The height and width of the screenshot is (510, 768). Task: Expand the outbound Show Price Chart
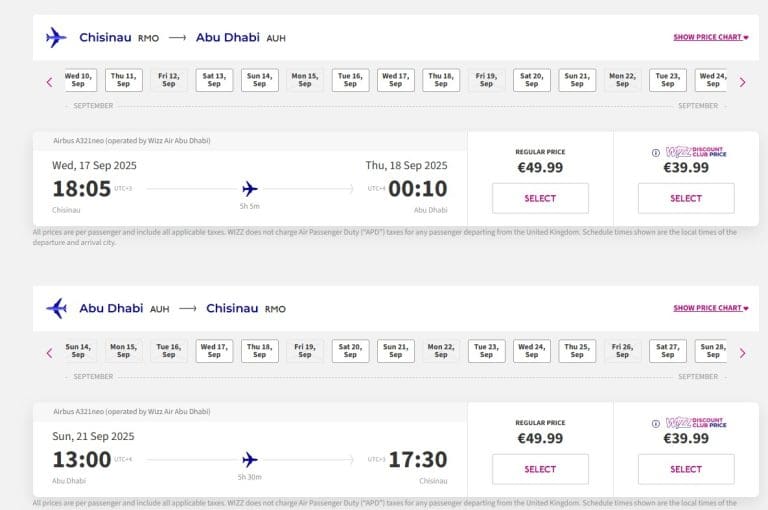pos(710,37)
